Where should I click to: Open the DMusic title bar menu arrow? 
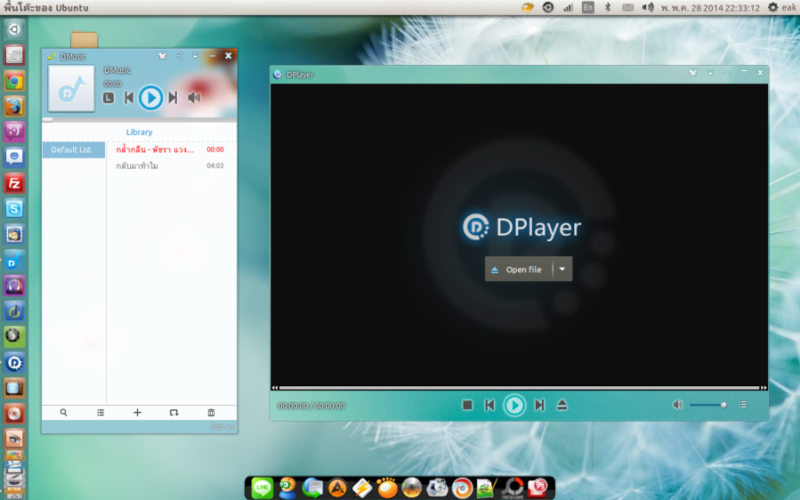(x=195, y=56)
